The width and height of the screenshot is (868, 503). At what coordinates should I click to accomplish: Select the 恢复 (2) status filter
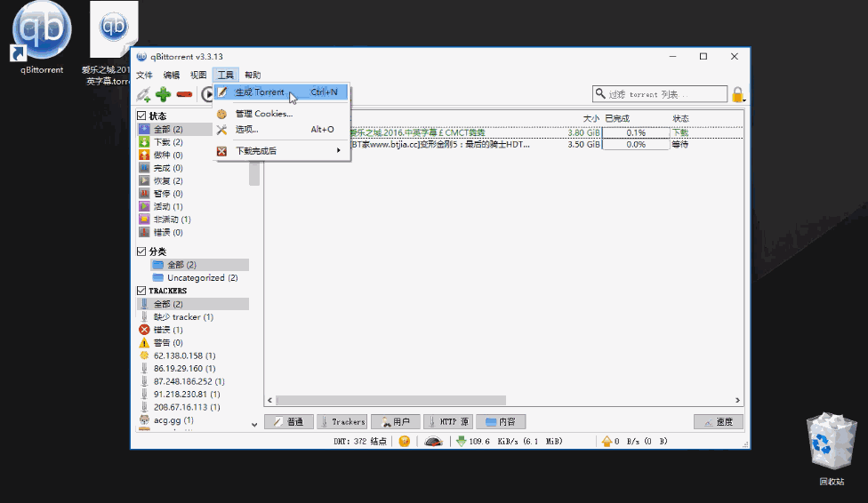click(168, 181)
